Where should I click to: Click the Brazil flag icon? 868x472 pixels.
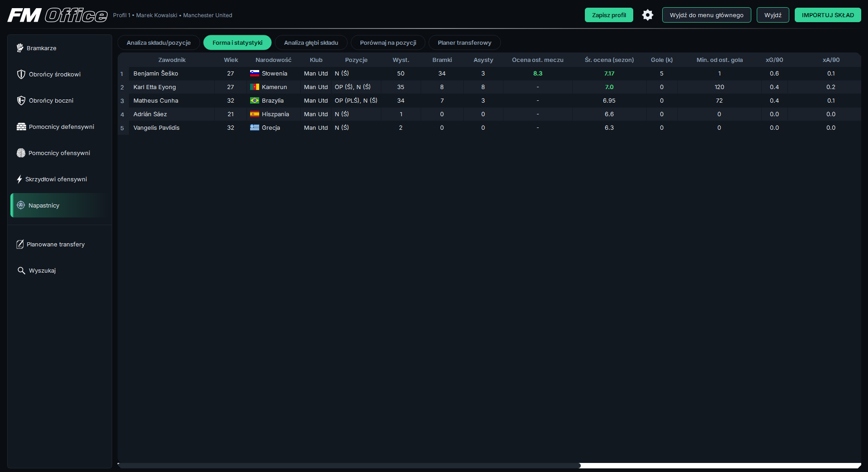tap(255, 100)
